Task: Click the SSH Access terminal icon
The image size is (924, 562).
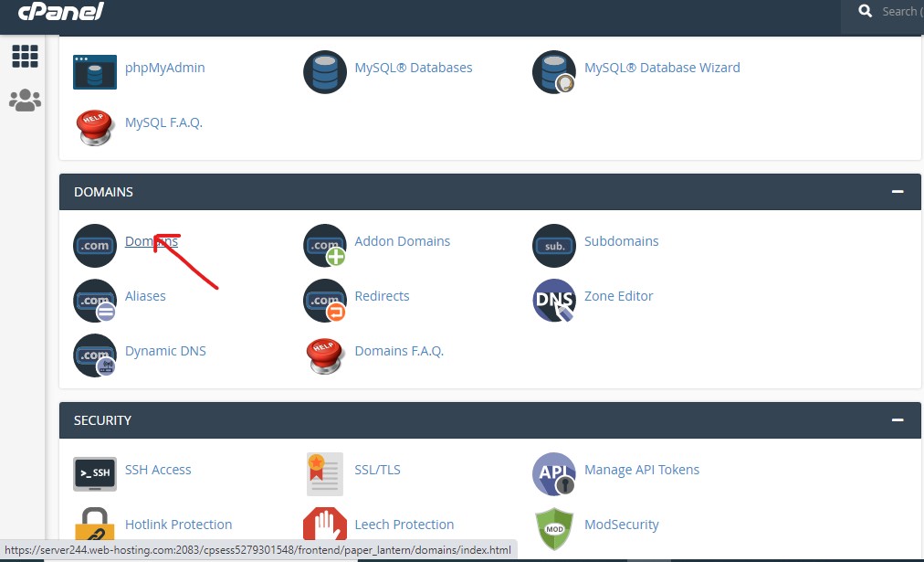Action: [95, 473]
